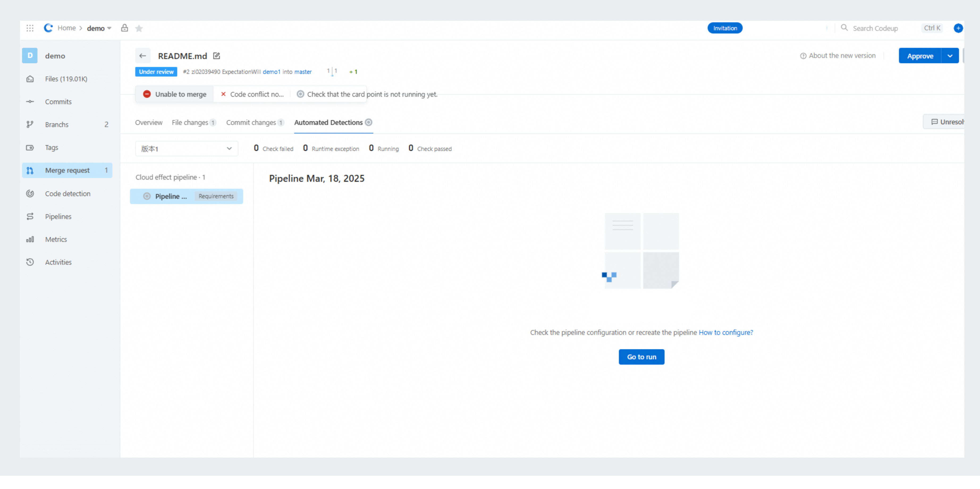Switch to the Commit changes tab

click(x=254, y=123)
